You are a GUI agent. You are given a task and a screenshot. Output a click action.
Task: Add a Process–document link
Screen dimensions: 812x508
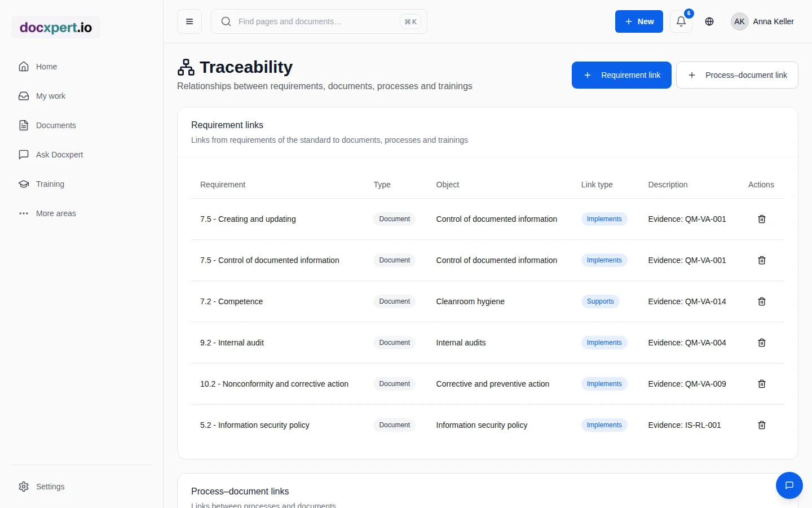pos(737,75)
